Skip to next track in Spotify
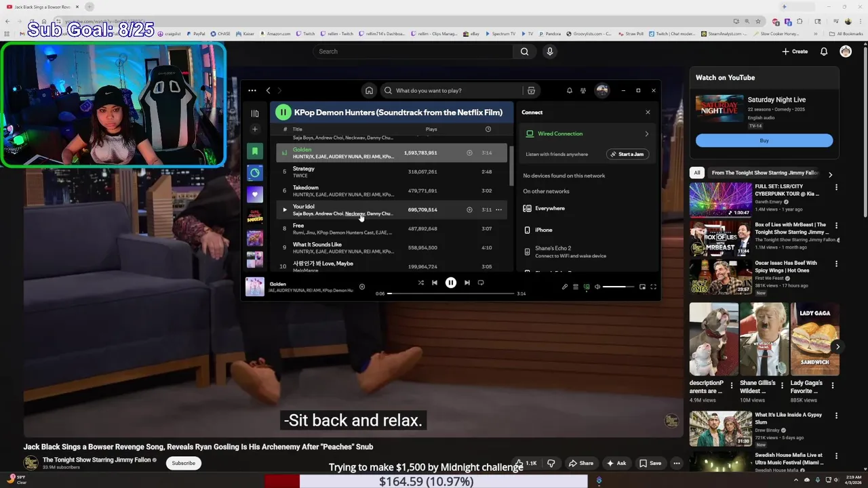 (x=467, y=283)
